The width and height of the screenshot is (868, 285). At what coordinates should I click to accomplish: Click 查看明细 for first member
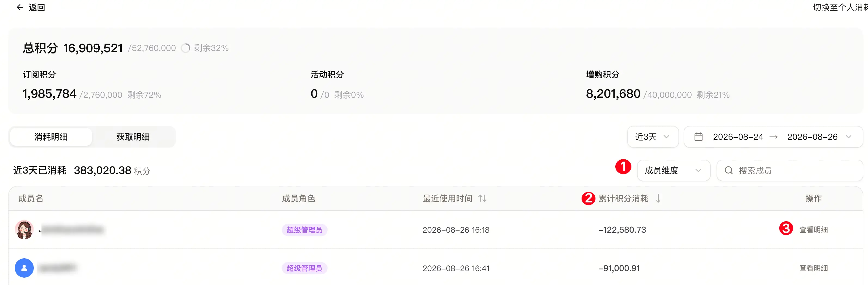[x=814, y=230]
